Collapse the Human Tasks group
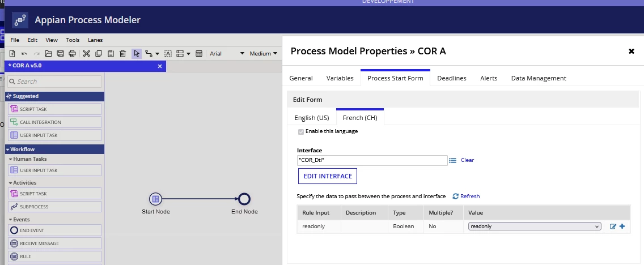This screenshot has height=265, width=644. [x=28, y=159]
